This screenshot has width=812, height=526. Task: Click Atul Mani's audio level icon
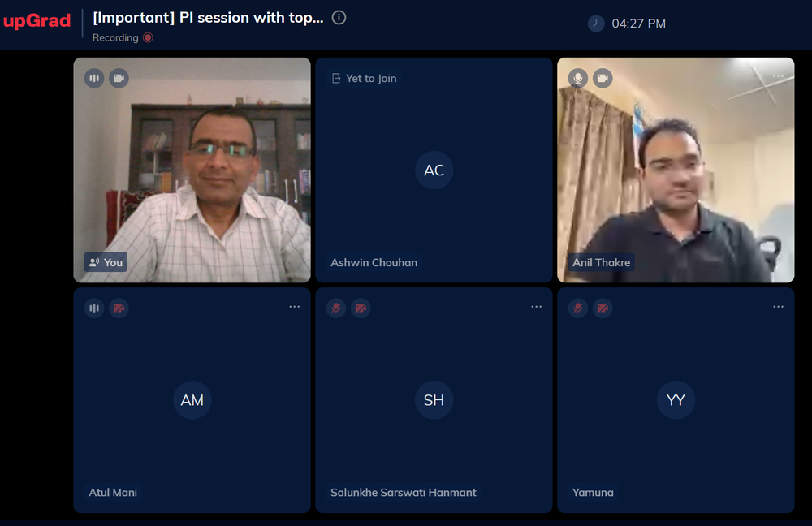[94, 308]
